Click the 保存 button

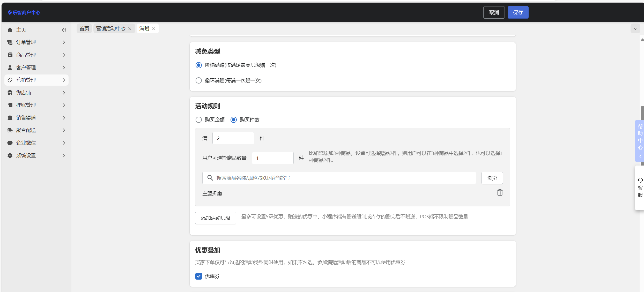pos(518,12)
